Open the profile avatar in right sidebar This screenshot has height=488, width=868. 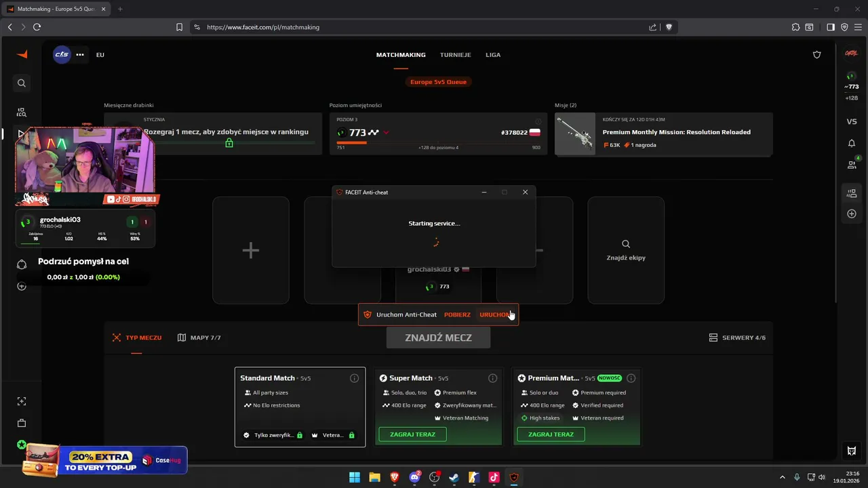point(851,53)
